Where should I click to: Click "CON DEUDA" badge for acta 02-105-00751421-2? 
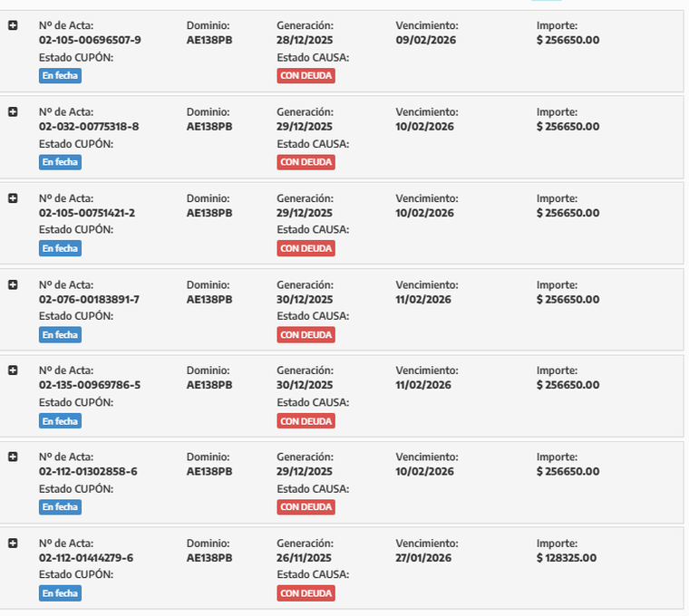tap(306, 248)
